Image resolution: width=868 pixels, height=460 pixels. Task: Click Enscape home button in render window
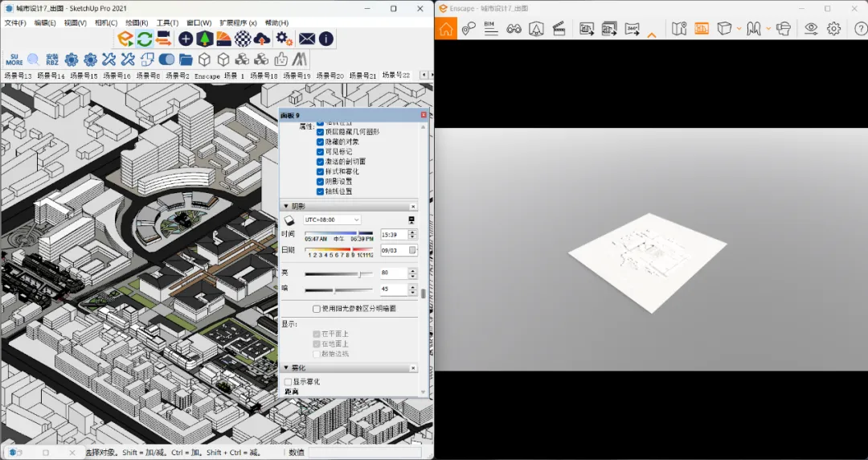pyautogui.click(x=446, y=28)
